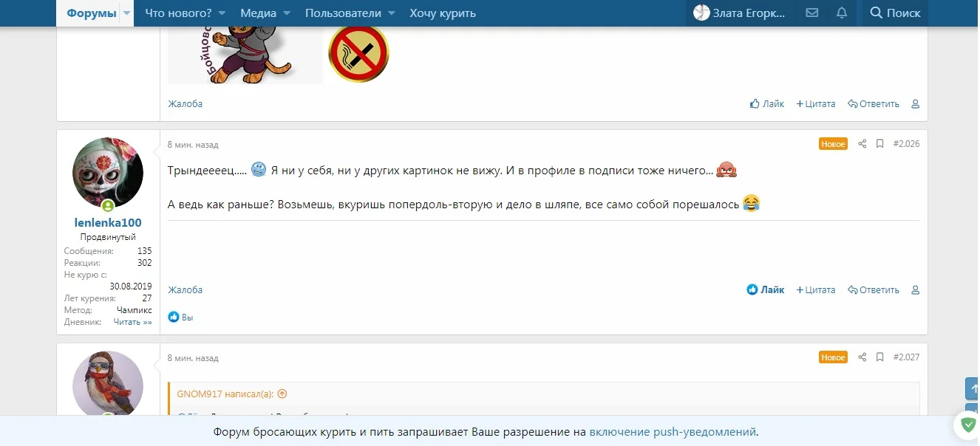
Task: Bookmark post #2.027 with the bookmark icon
Action: click(x=879, y=357)
